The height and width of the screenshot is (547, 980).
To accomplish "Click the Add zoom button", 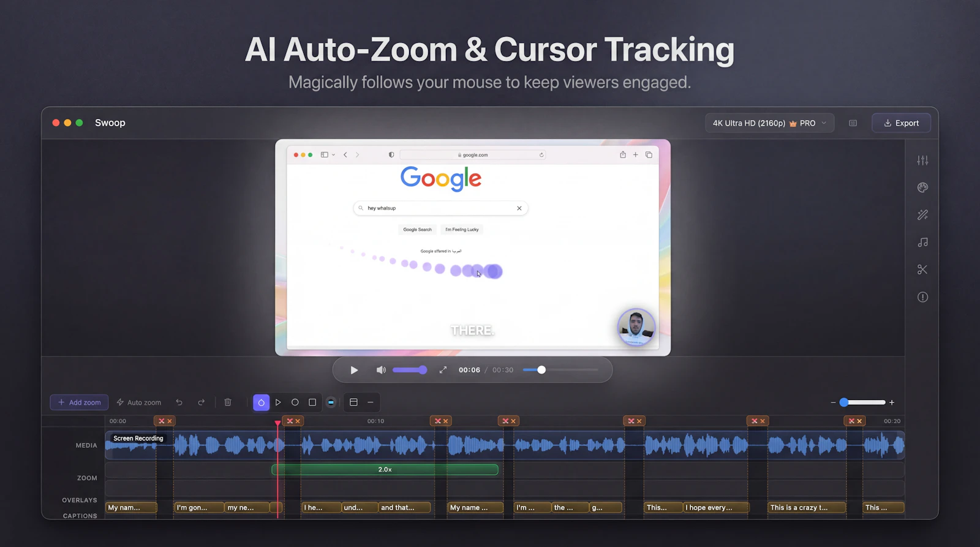I will (79, 402).
